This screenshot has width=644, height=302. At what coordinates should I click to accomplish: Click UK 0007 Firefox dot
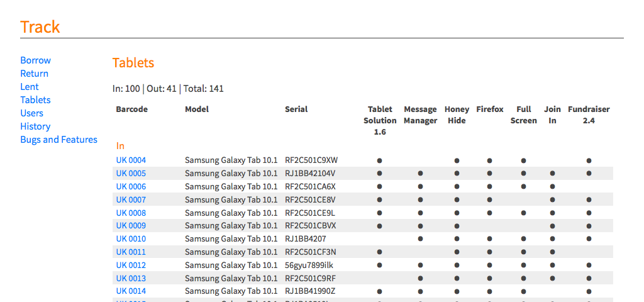click(x=489, y=199)
